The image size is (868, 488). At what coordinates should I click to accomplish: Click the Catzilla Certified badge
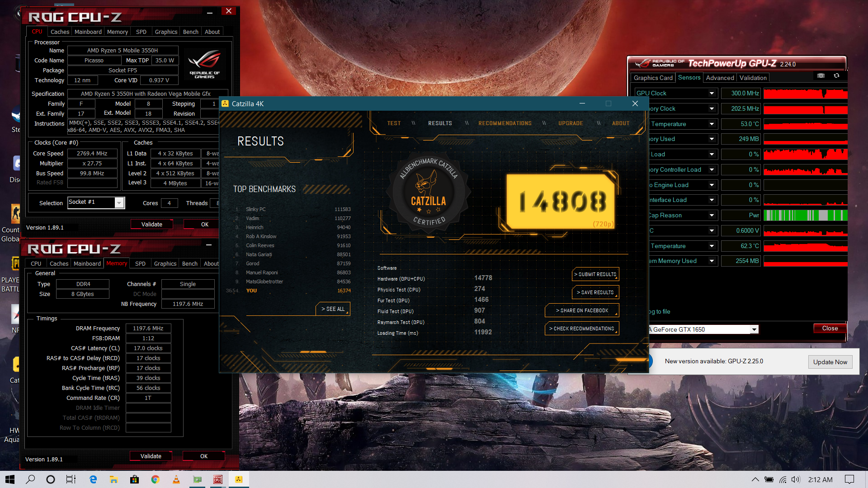click(429, 193)
